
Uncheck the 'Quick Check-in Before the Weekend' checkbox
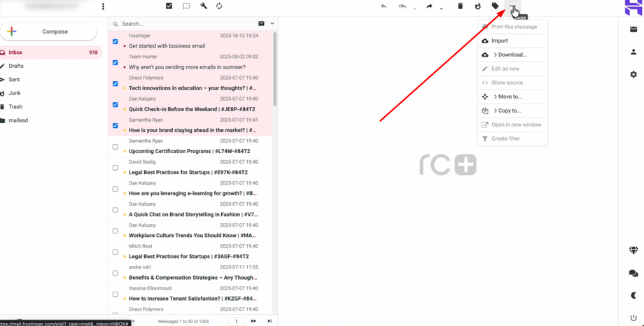point(115,105)
